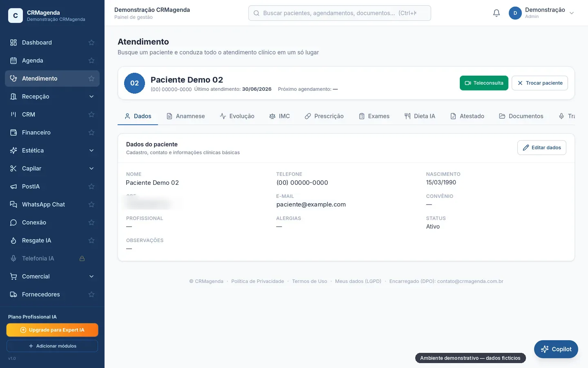The height and width of the screenshot is (368, 588).
Task: Click Trocar paciente button
Action: [540, 83]
